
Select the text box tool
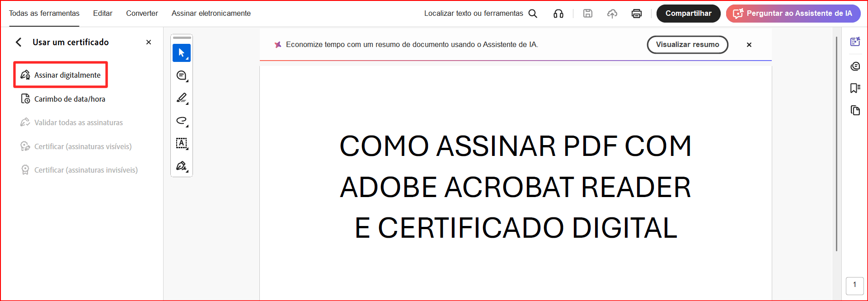click(182, 143)
